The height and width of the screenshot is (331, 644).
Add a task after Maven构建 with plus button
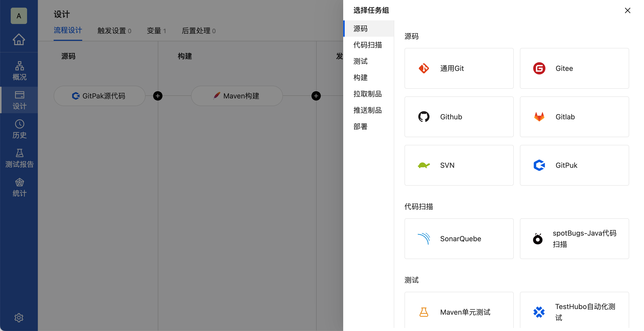pos(316,96)
